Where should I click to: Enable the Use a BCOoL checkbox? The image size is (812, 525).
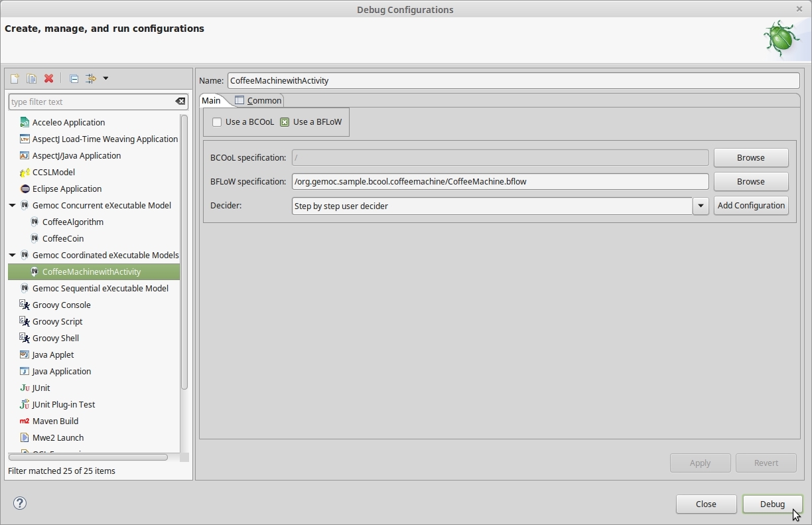(x=217, y=122)
